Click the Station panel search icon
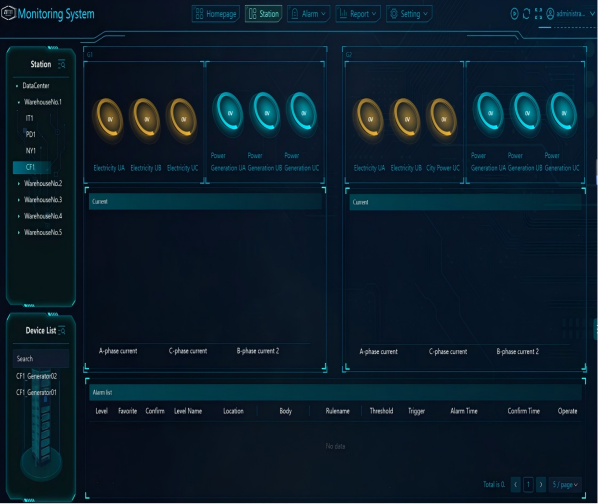This screenshot has width=598, height=504. click(61, 64)
